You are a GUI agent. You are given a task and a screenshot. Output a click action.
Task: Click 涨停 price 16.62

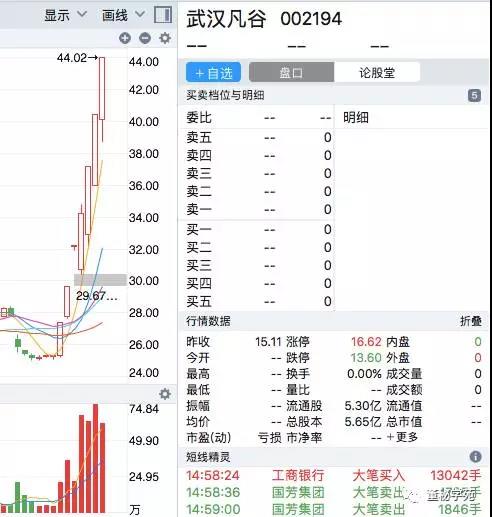point(366,341)
